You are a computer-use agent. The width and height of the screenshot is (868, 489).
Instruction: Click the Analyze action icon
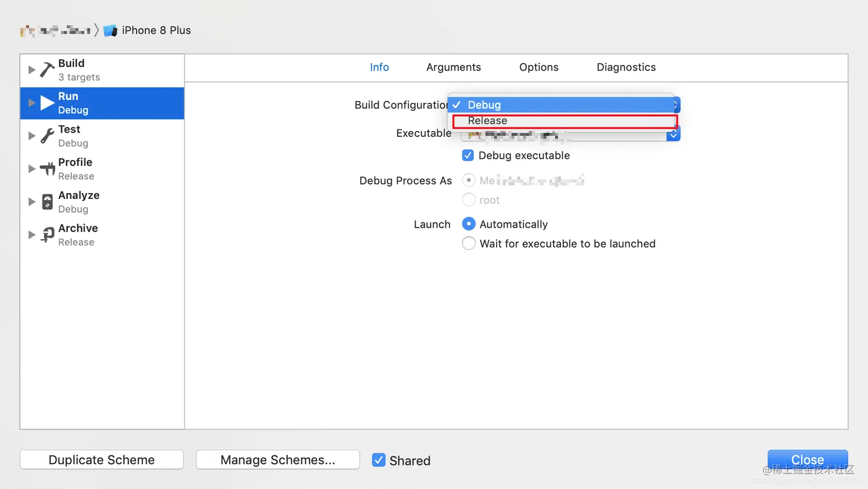pyautogui.click(x=47, y=202)
